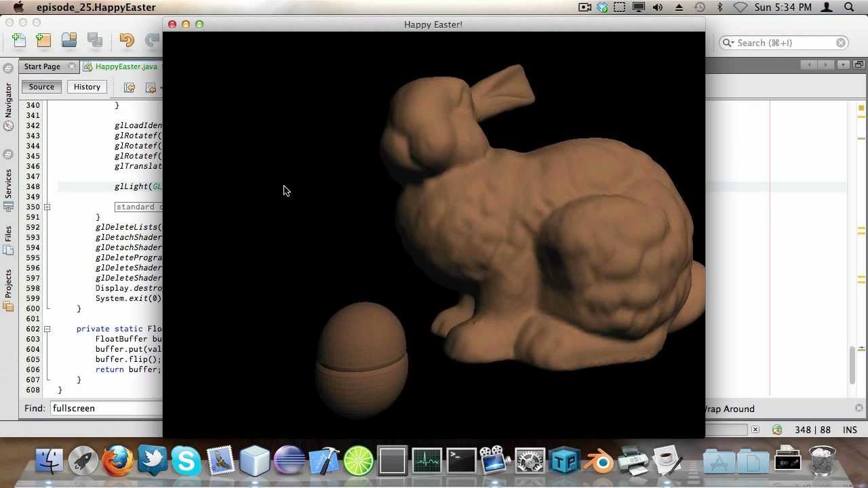Screen dimensions: 868x488
Task: Open System Preferences gear in Dock
Action: click(530, 461)
